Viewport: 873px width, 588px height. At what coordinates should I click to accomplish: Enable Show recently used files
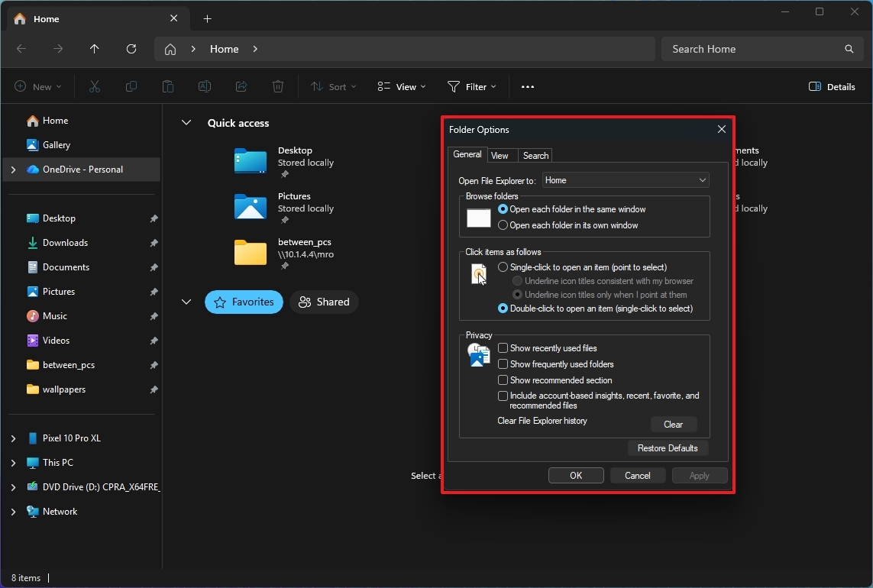click(502, 347)
